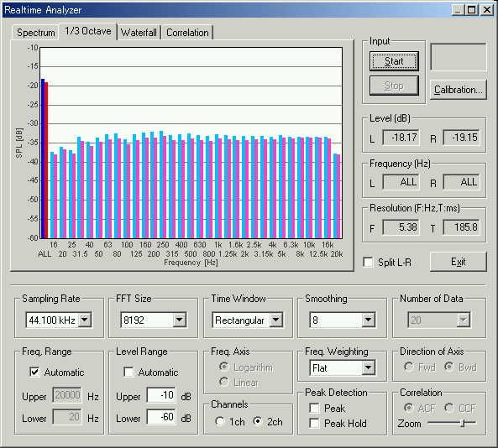Tick the Peak Hold checkbox
Image resolution: width=498 pixels, height=448 pixels.
tap(314, 424)
